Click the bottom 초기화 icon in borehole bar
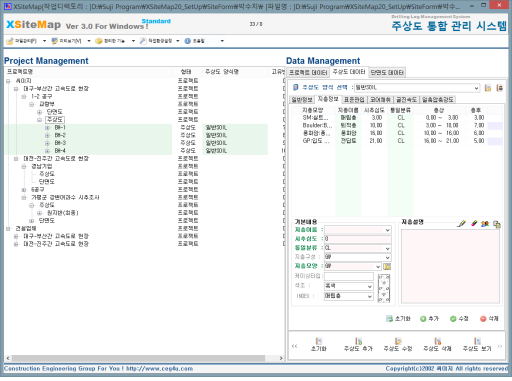The width and height of the screenshot is (512, 381). point(319,344)
